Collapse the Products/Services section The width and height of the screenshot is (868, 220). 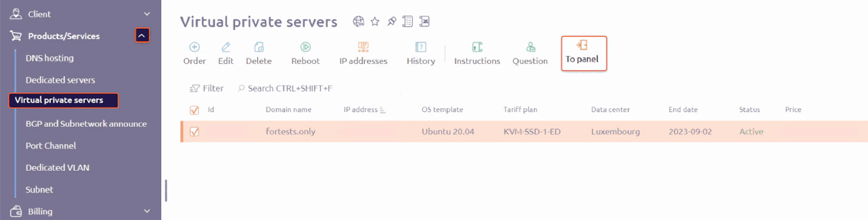click(x=142, y=35)
